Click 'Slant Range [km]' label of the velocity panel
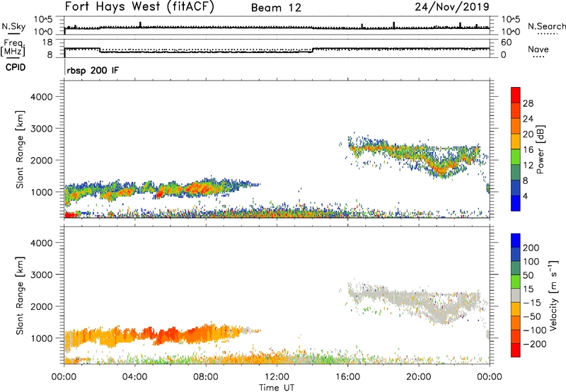 [x=20, y=296]
